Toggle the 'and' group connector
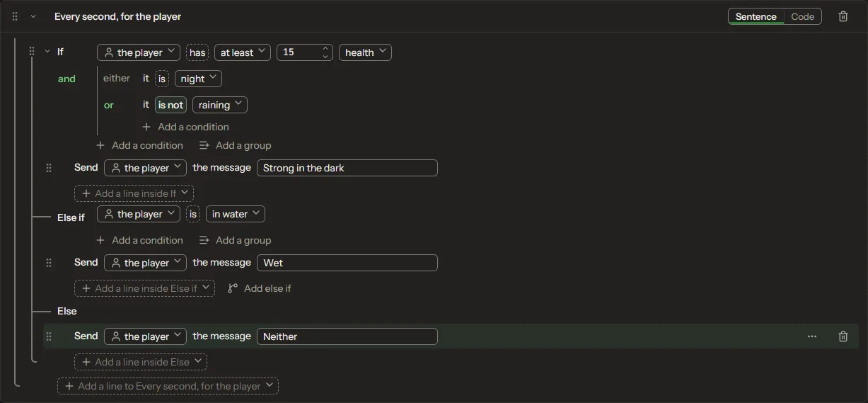The width and height of the screenshot is (868, 403). (x=66, y=79)
